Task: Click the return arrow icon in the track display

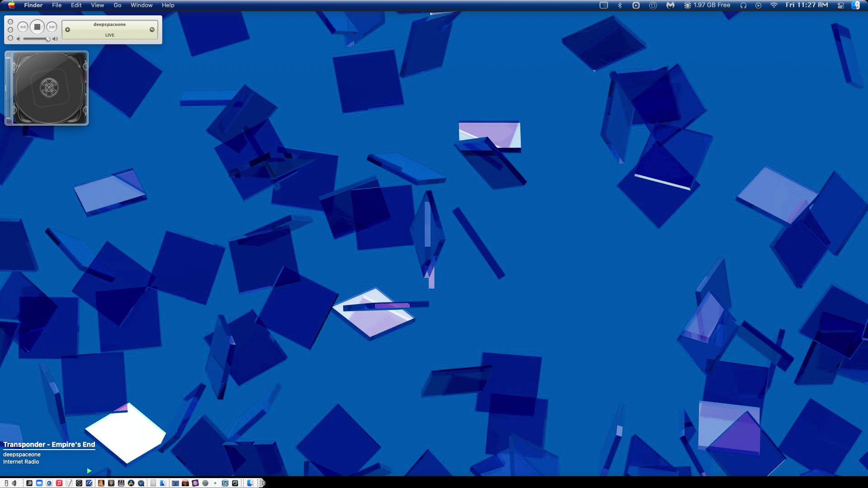Action: (152, 30)
